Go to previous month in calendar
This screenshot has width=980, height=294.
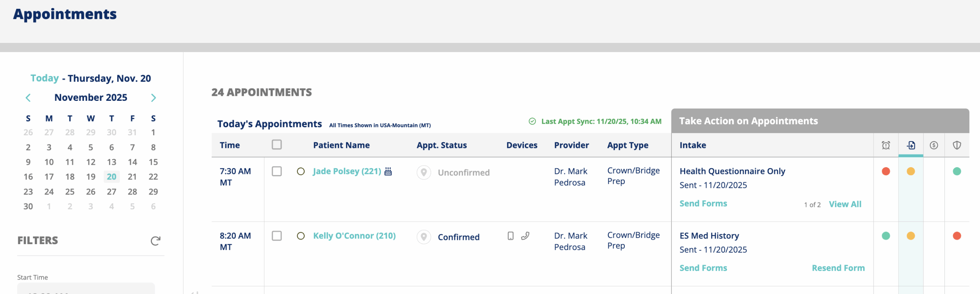coord(28,98)
